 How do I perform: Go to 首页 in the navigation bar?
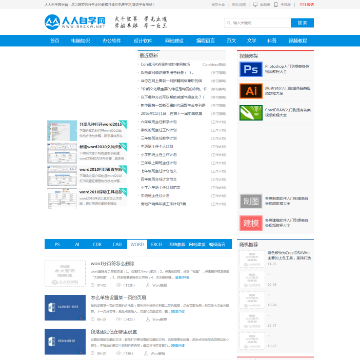(x=55, y=41)
